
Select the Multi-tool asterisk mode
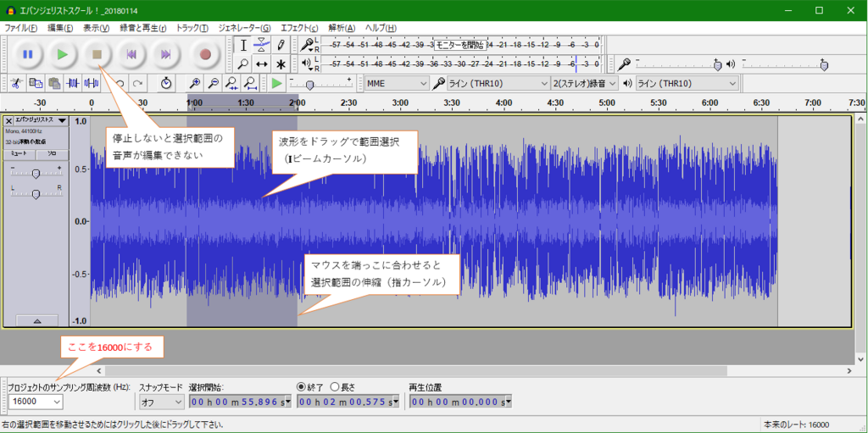[281, 64]
